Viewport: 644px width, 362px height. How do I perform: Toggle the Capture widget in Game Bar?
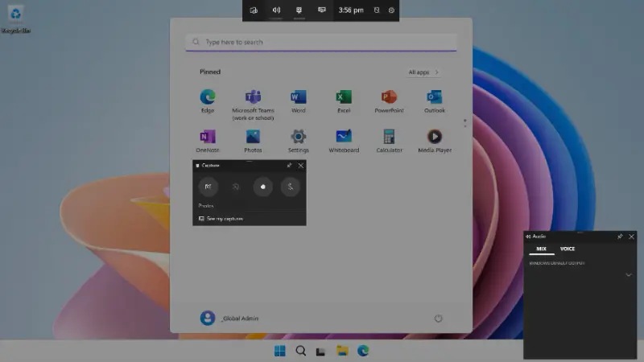[299, 10]
